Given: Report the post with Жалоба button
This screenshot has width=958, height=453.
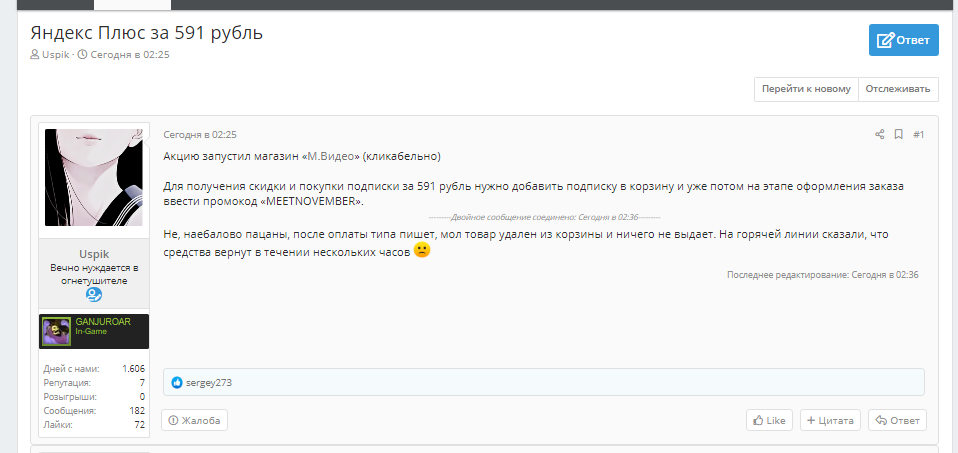Looking at the screenshot, I should (194, 420).
